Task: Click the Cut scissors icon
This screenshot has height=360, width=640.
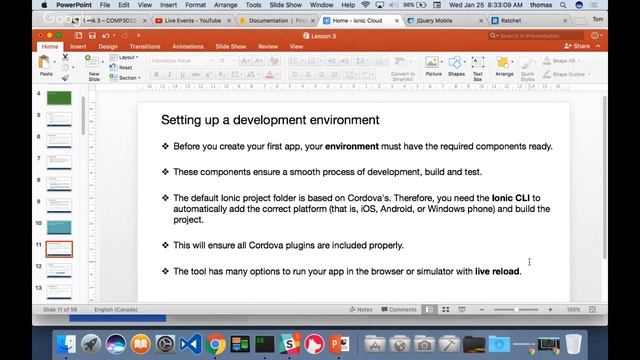Action: (x=65, y=57)
